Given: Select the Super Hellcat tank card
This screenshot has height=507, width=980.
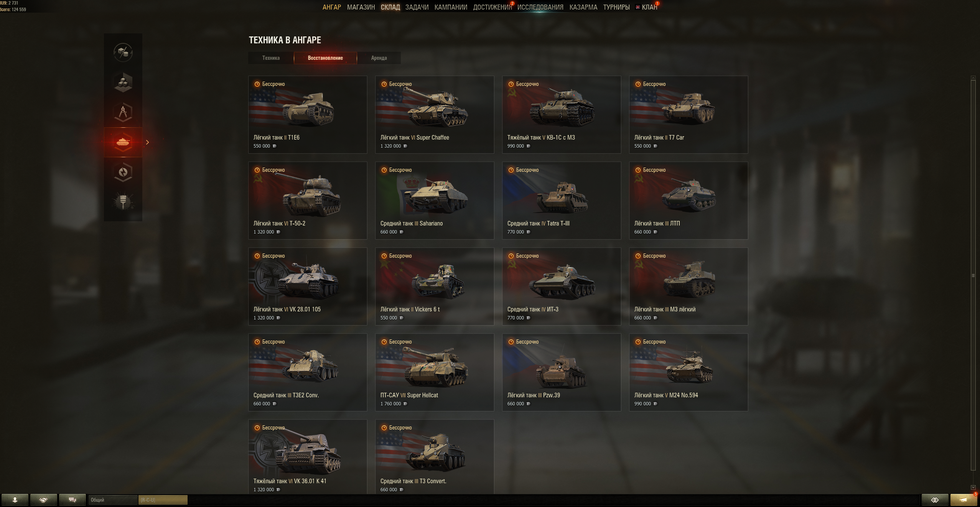Looking at the screenshot, I should (x=435, y=372).
